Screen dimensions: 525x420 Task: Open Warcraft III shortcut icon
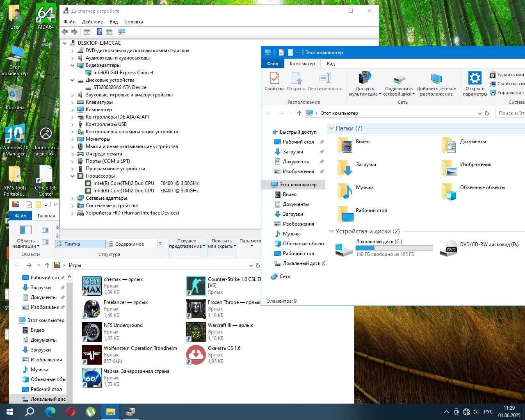(196, 332)
